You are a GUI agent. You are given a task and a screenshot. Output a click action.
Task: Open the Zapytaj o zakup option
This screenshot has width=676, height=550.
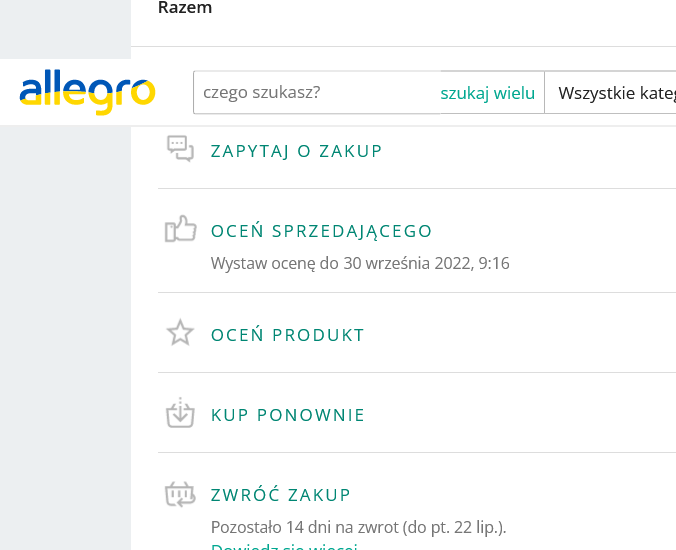point(296,151)
